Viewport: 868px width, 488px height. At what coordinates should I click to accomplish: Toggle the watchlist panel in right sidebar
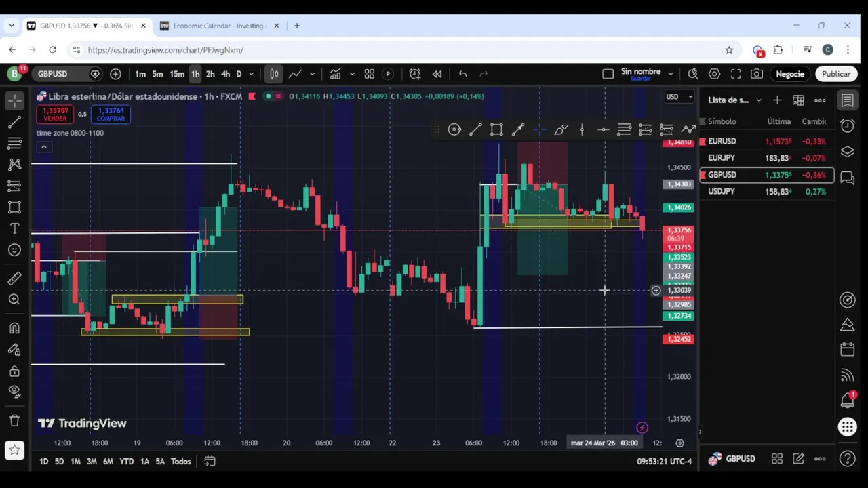pos(848,100)
